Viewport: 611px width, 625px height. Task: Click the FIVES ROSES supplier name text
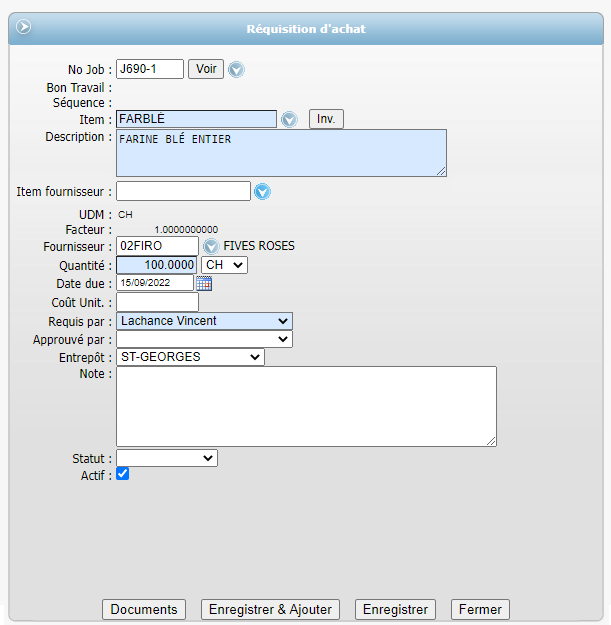[259, 246]
